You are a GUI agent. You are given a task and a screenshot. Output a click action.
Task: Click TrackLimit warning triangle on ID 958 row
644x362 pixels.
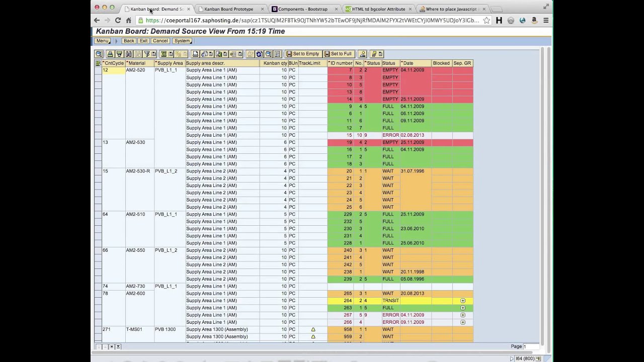[313, 329]
